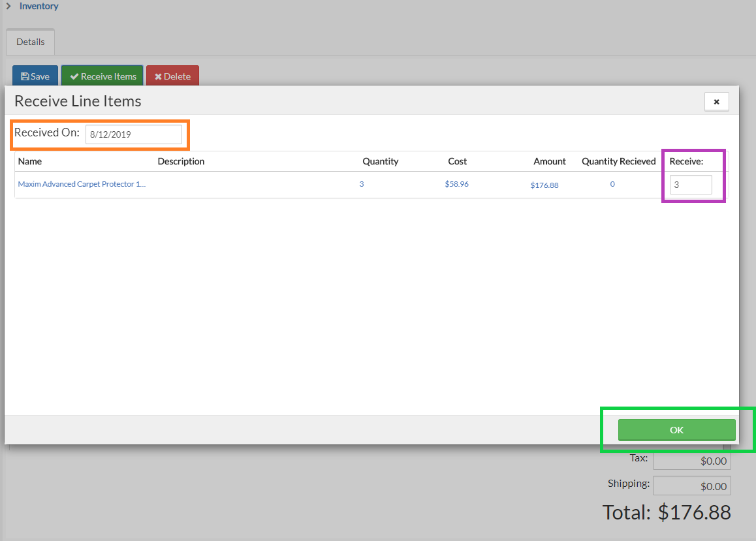The width and height of the screenshot is (756, 541).
Task: Expand the Inventory section chevron
Action: [x=8, y=6]
